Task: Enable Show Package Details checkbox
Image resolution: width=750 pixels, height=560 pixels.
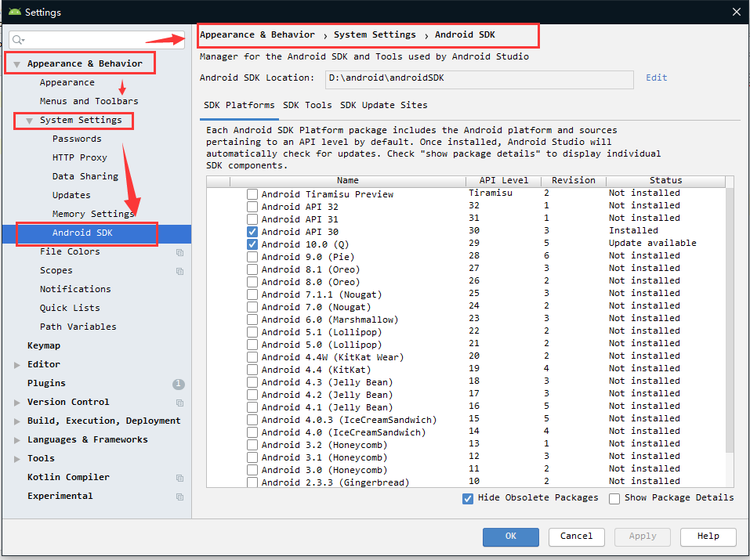Action: point(614,499)
